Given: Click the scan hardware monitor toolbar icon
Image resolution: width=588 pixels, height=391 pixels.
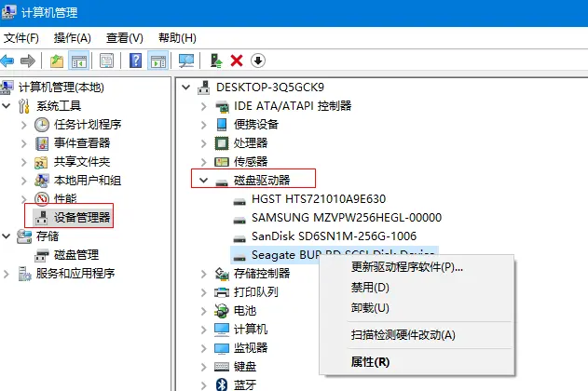Looking at the screenshot, I should (x=186, y=61).
